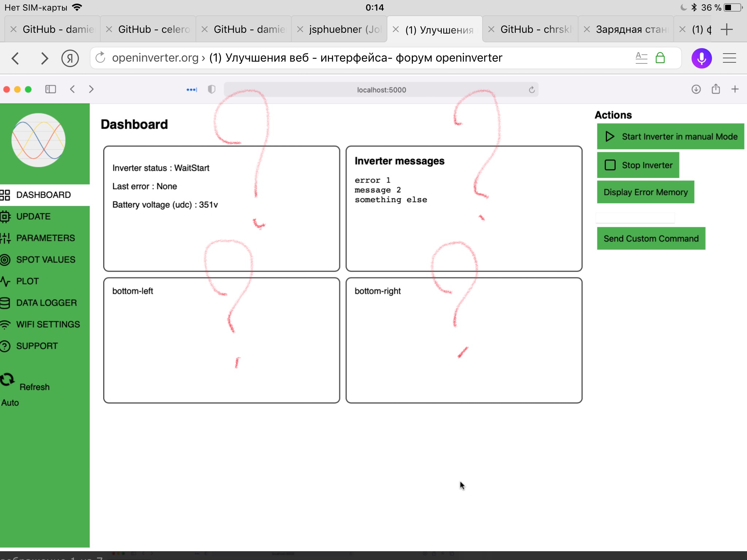Reload the page with circular arrow
The image size is (747, 560).
100,58
